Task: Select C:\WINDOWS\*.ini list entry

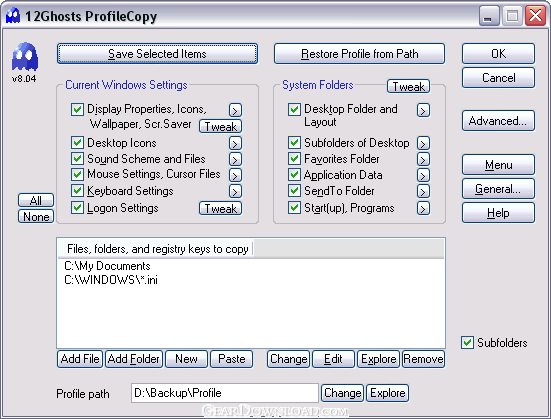Action: [111, 280]
